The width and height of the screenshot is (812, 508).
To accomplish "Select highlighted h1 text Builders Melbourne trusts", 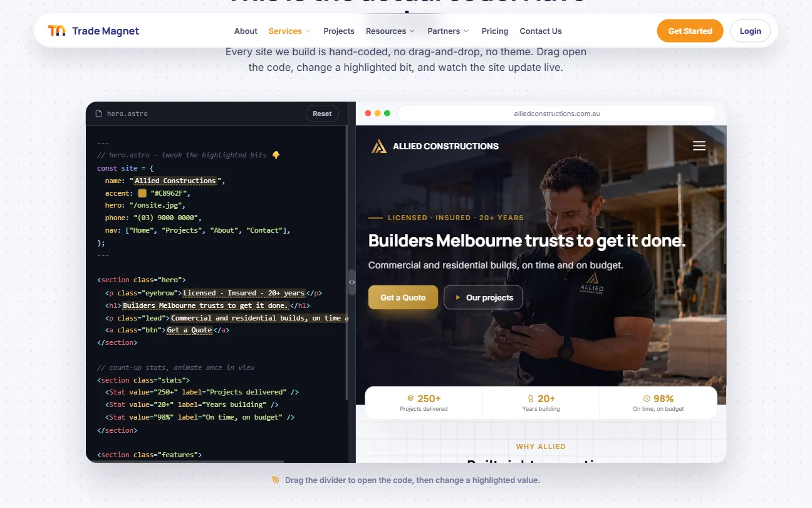I will 206,305.
